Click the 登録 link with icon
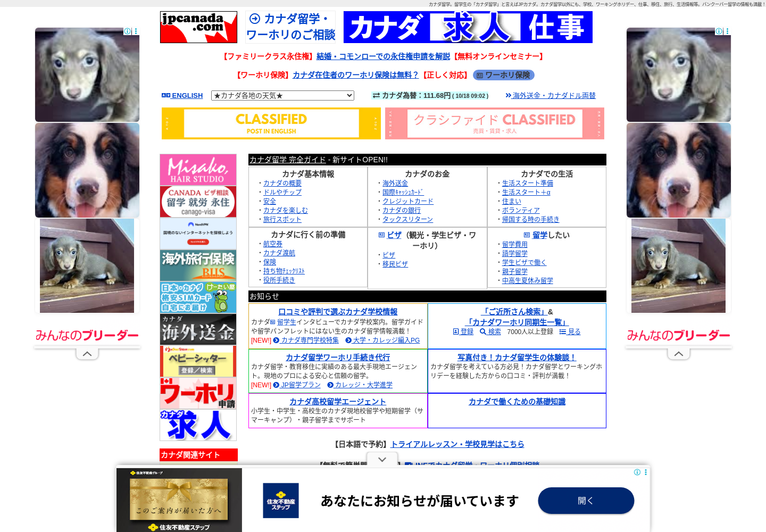 point(463,331)
